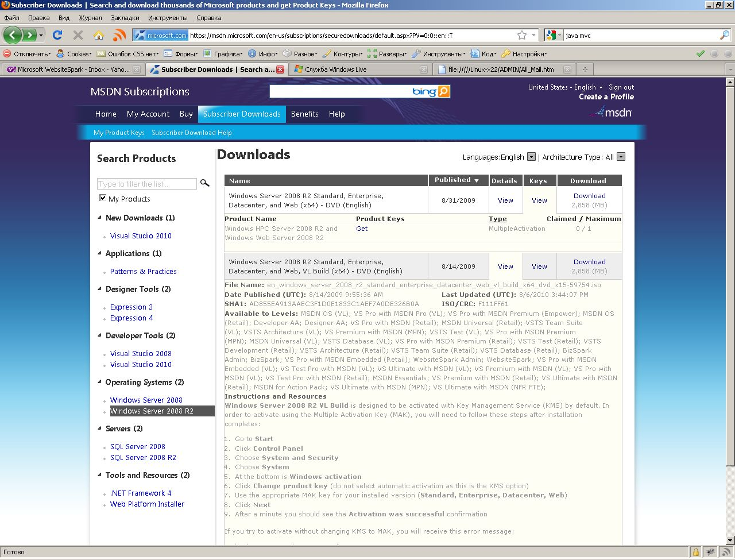
Task: Open the history dropdown next to Forward button
Action: (41, 36)
